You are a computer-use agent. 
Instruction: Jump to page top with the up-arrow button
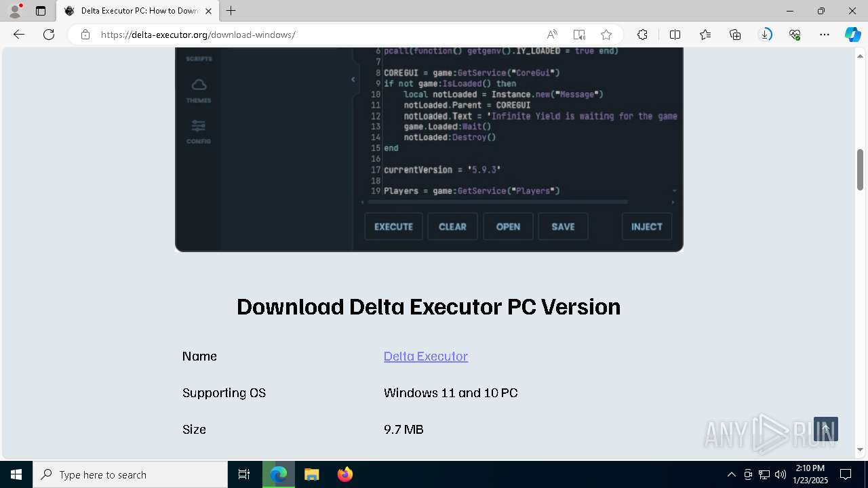[x=826, y=429]
